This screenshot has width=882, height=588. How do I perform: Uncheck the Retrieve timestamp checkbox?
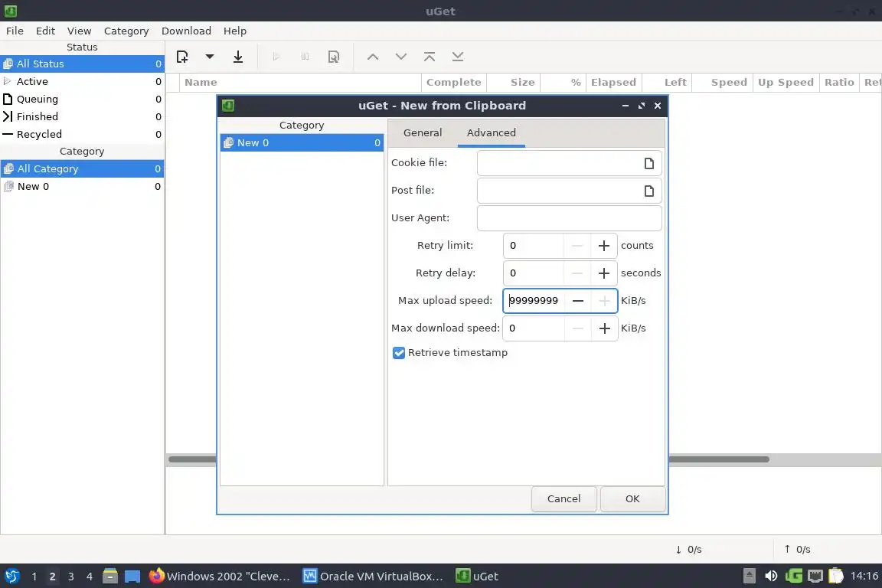pos(399,353)
